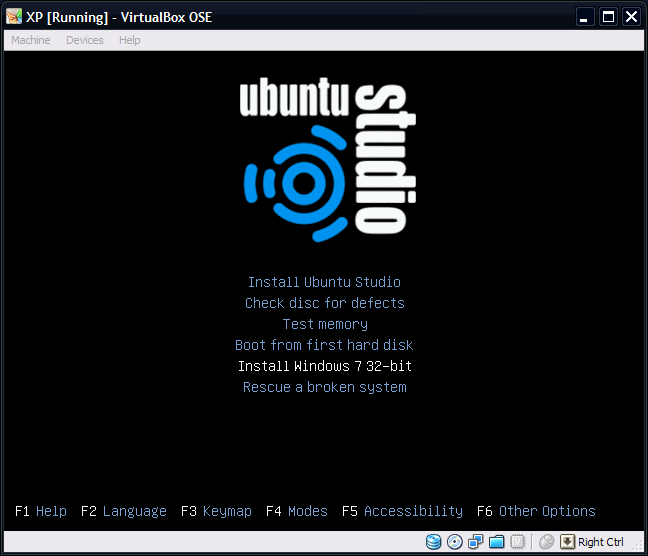Viewport: 648px width, 556px height.
Task: Open the F3 Keymap option
Action: (x=217, y=511)
